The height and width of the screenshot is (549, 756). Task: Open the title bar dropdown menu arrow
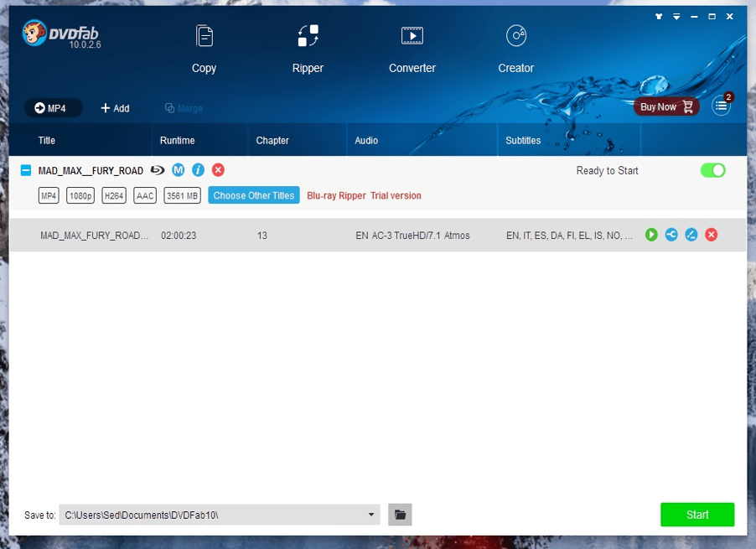(x=677, y=17)
